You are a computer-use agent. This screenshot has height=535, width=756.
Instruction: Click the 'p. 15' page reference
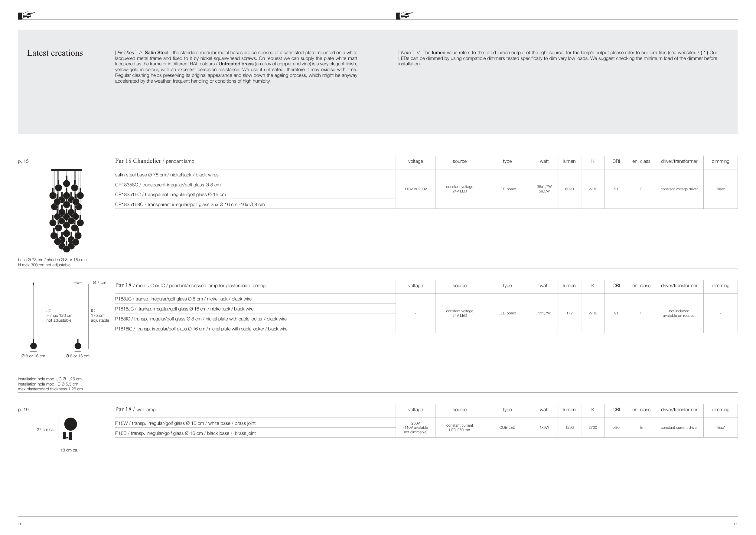point(23,161)
